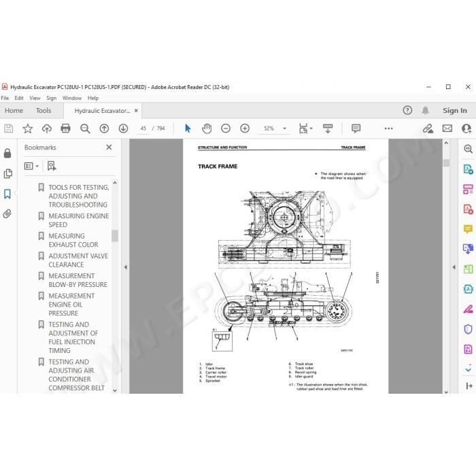Open the Help menu
The height and width of the screenshot is (476, 476).
coord(93,98)
